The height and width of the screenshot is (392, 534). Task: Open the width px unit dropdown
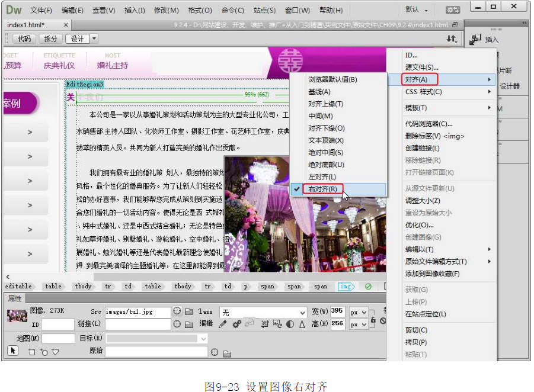(x=359, y=311)
